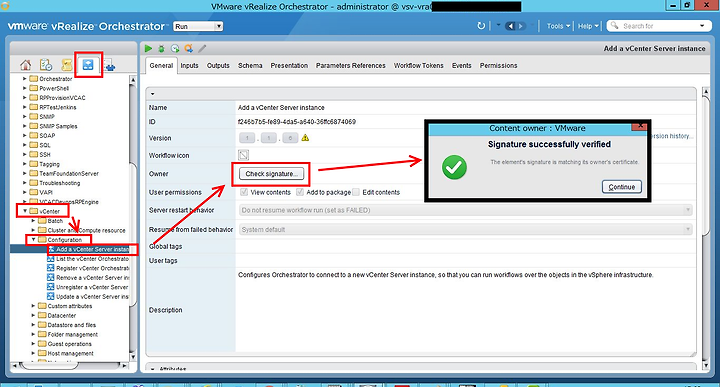Collapse the Configuration folder
The width and height of the screenshot is (720, 387).
(x=33, y=240)
